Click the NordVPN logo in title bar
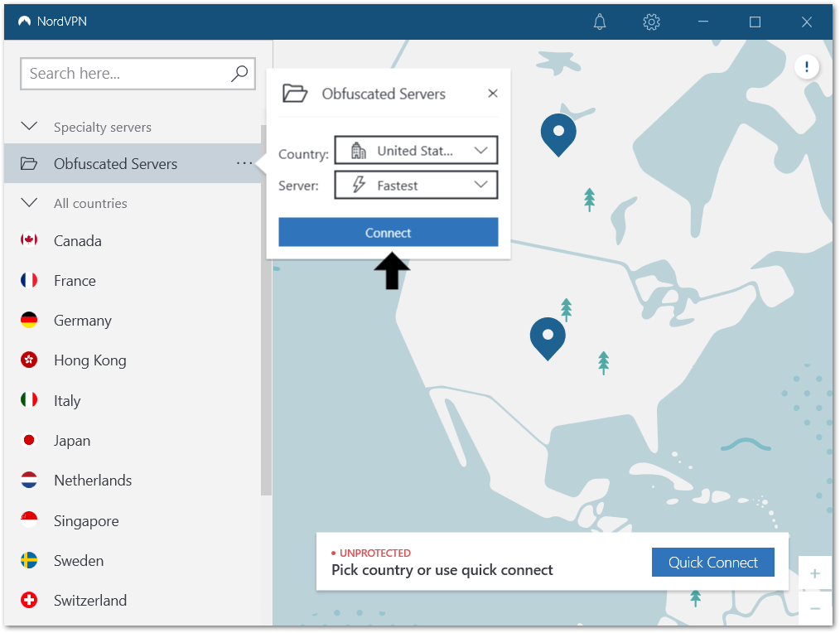The width and height of the screenshot is (840, 633). coord(24,22)
